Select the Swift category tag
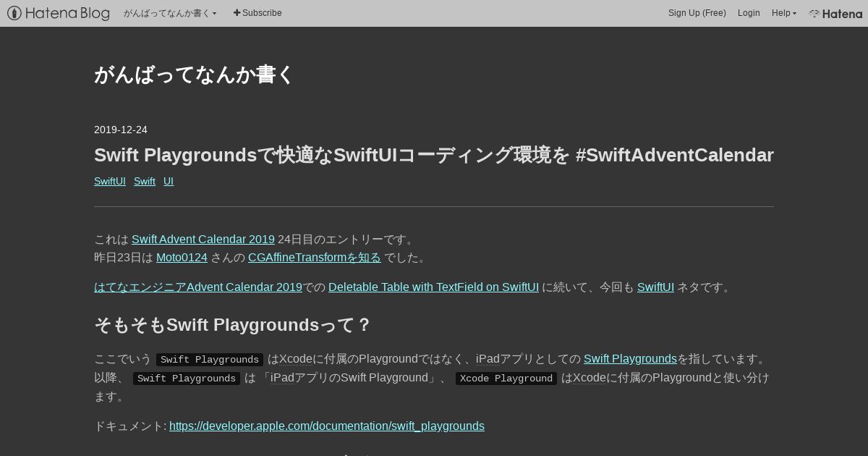Image resolution: width=868 pixels, height=456 pixels. tap(145, 181)
